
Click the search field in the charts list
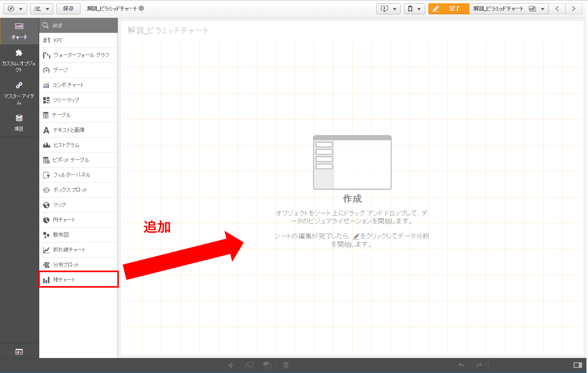tap(83, 25)
